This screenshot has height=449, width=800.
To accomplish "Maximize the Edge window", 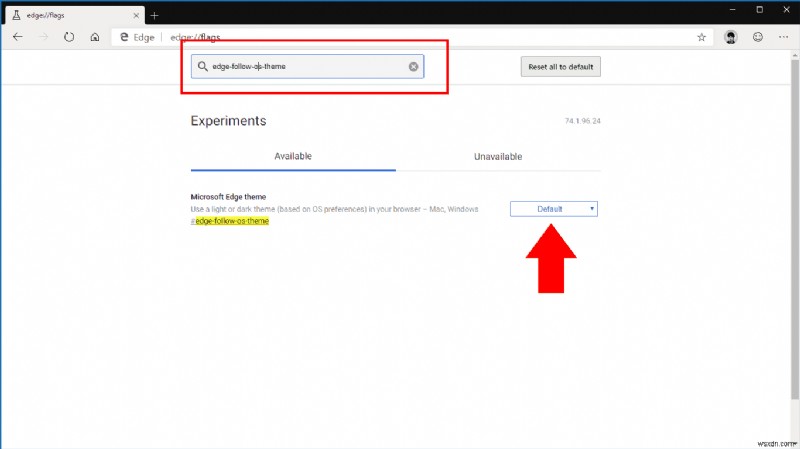I will [x=760, y=9].
